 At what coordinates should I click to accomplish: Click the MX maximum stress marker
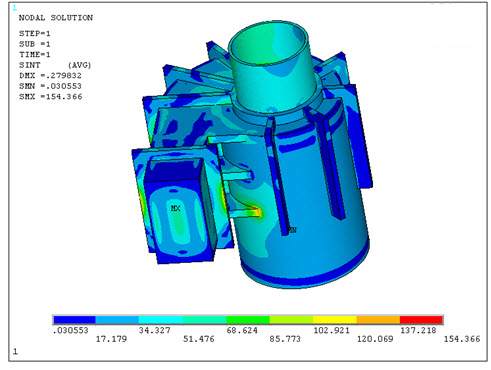pyautogui.click(x=175, y=208)
